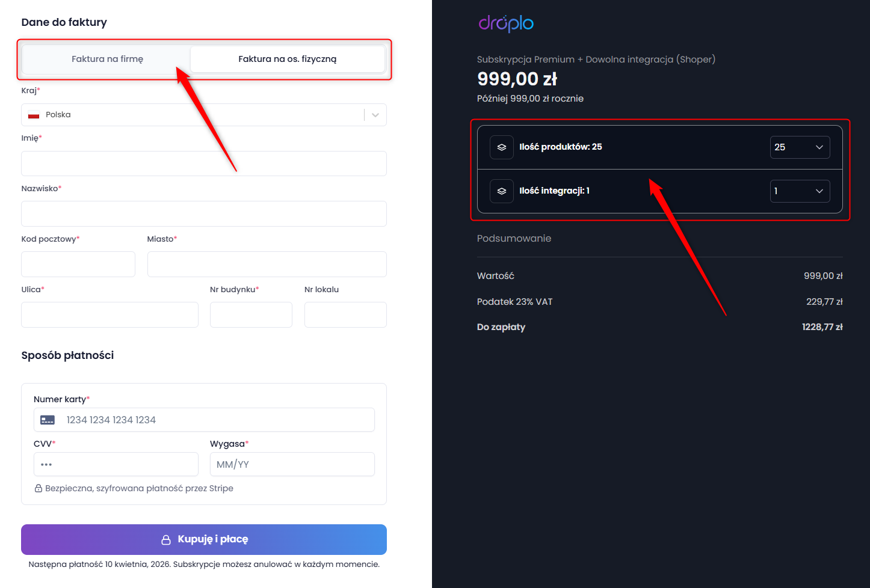Screen dimensions: 870x588
Task: Click the Polish flag icon in country field
Action: [x=34, y=115]
